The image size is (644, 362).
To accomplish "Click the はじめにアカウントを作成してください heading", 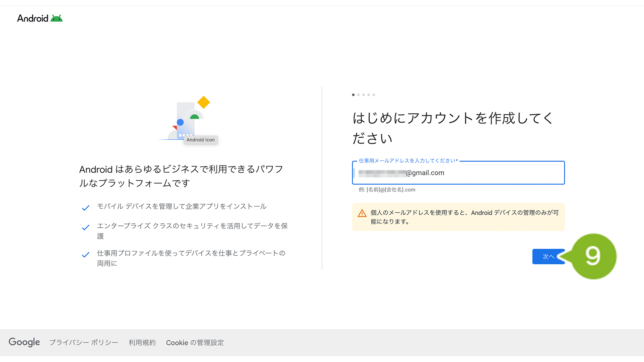I will coord(453,128).
